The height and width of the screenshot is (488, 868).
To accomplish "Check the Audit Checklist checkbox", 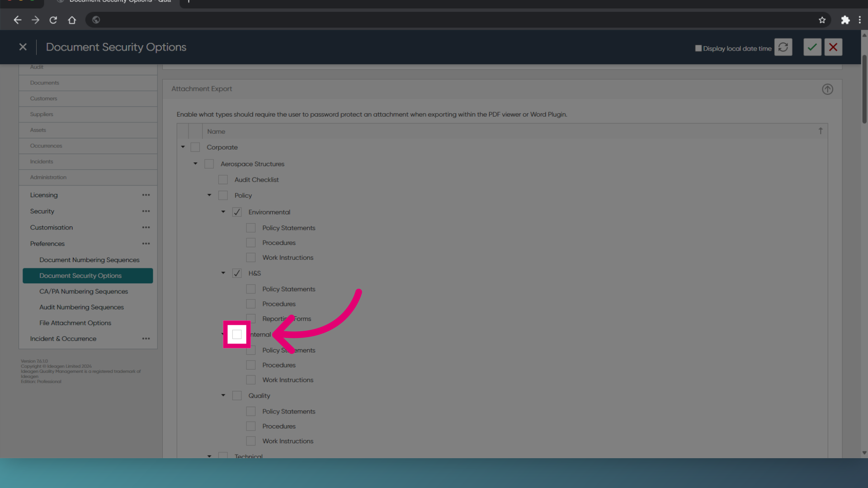I will coord(223,180).
